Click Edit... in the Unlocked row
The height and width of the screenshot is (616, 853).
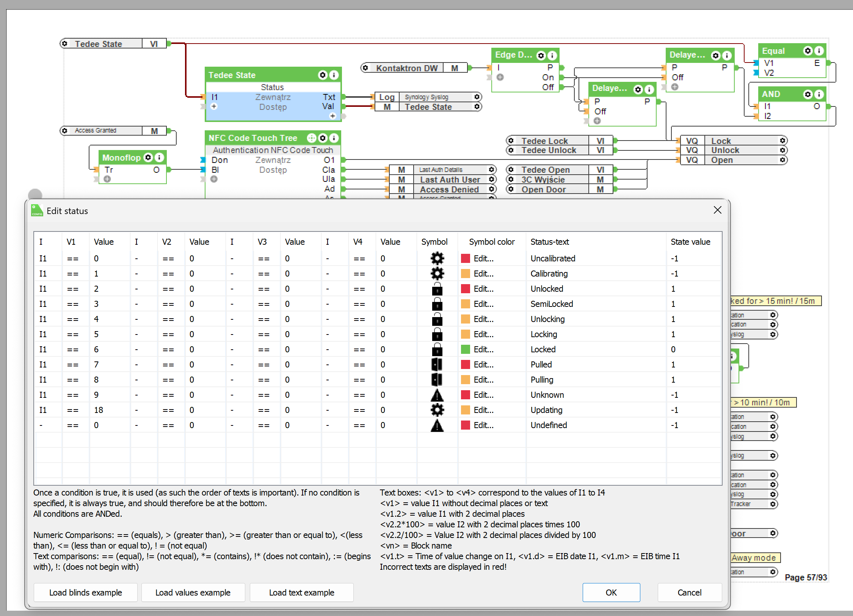coord(484,289)
